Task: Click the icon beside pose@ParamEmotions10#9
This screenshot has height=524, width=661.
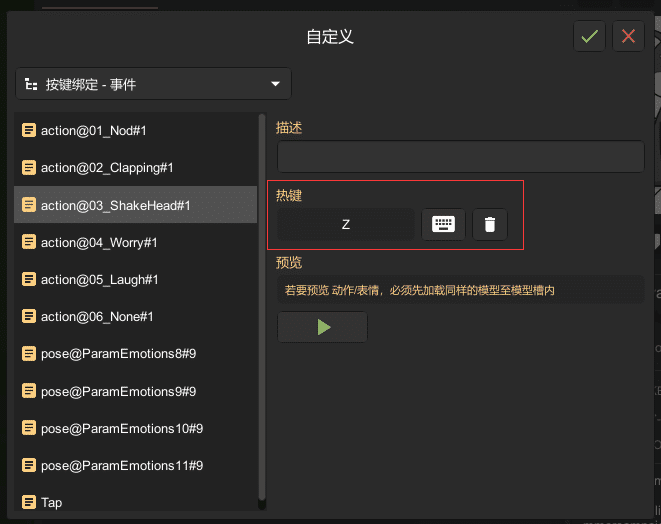Action: coord(29,428)
